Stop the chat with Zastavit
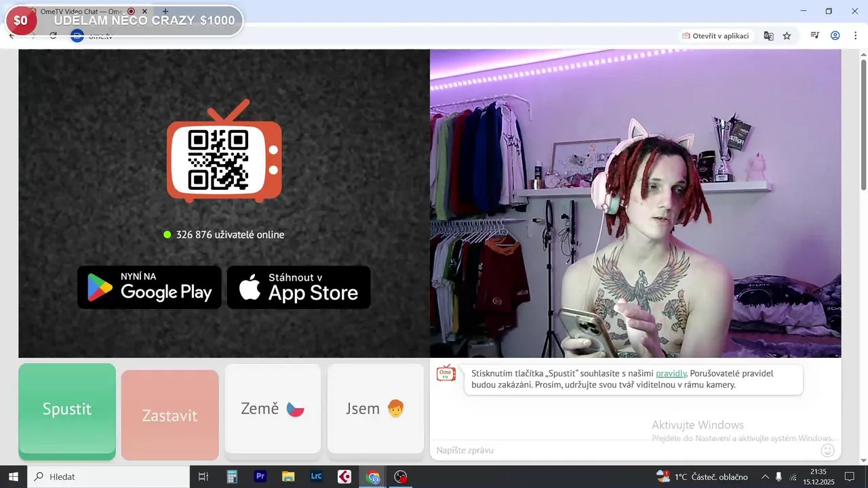 pyautogui.click(x=170, y=415)
